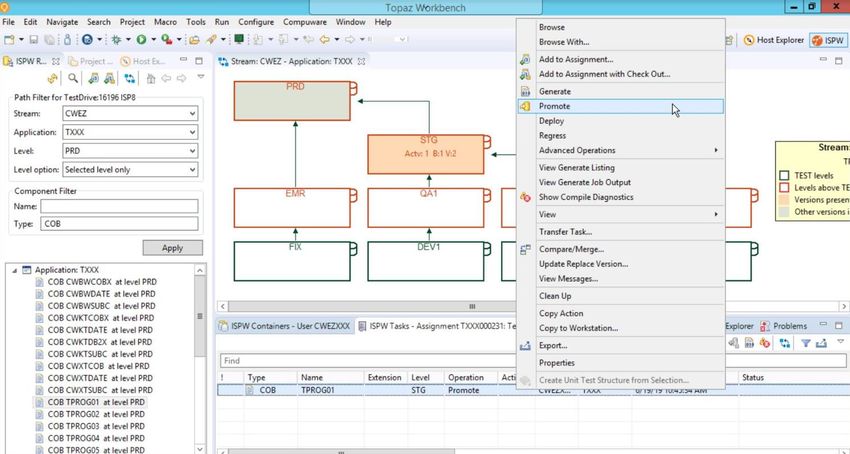Expand the View submenu in context menu

[621, 214]
